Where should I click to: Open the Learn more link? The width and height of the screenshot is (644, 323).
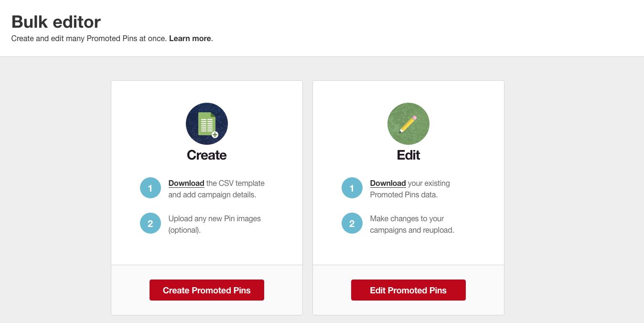[190, 39]
